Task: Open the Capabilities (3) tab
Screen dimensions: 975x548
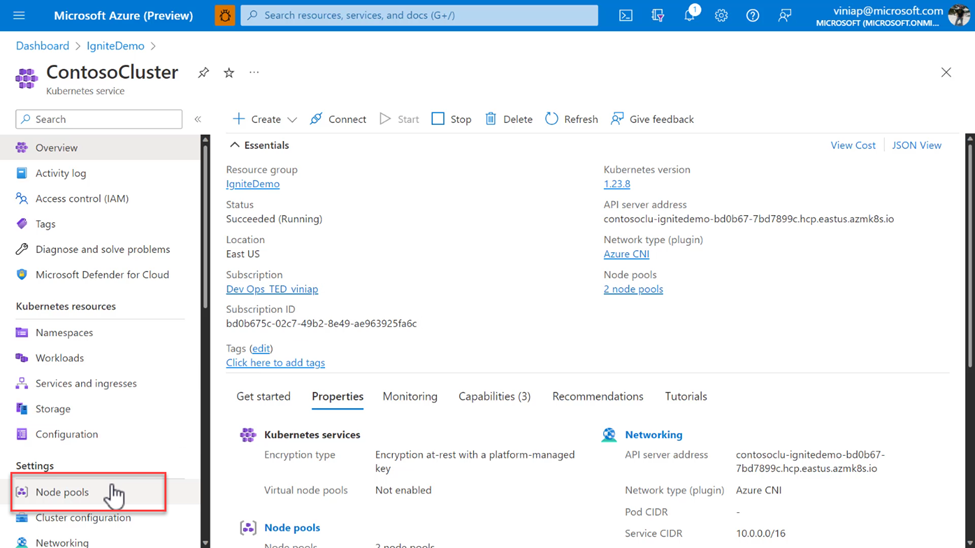Action: [494, 396]
